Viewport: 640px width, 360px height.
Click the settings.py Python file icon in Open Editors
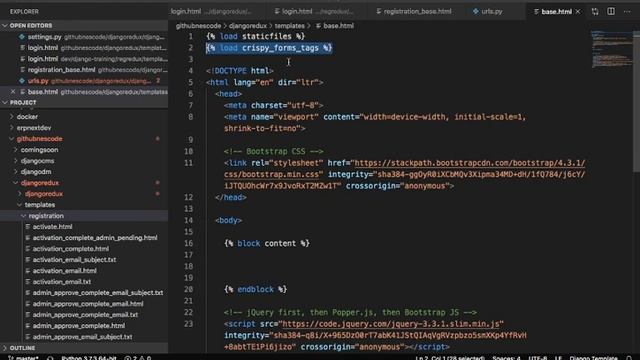coord(22,37)
